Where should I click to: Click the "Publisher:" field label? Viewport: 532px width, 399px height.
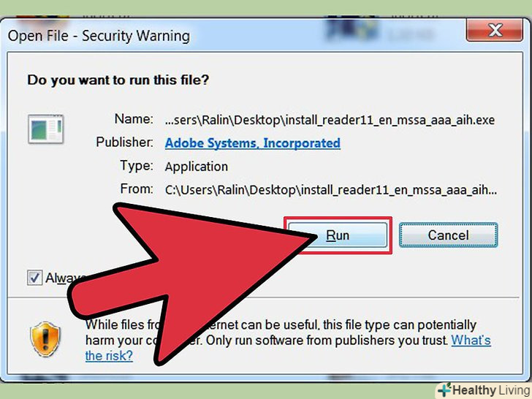tap(124, 142)
